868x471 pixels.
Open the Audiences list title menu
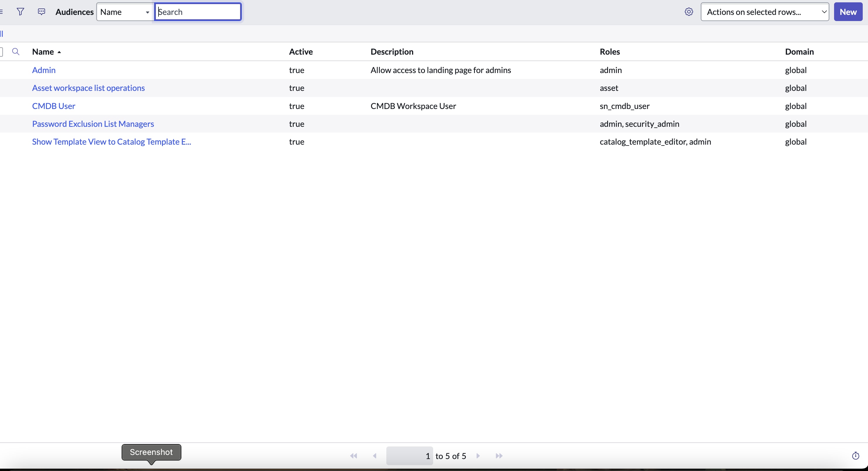coord(75,12)
